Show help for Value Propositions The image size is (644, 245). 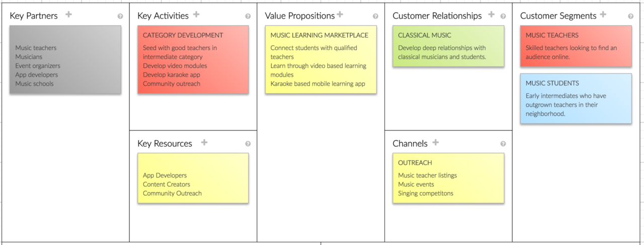coord(376,16)
